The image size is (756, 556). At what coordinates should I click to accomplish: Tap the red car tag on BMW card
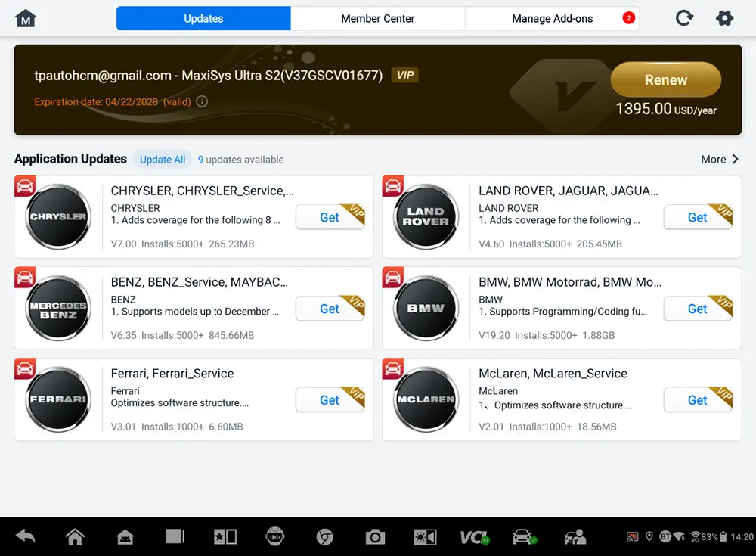click(392, 278)
